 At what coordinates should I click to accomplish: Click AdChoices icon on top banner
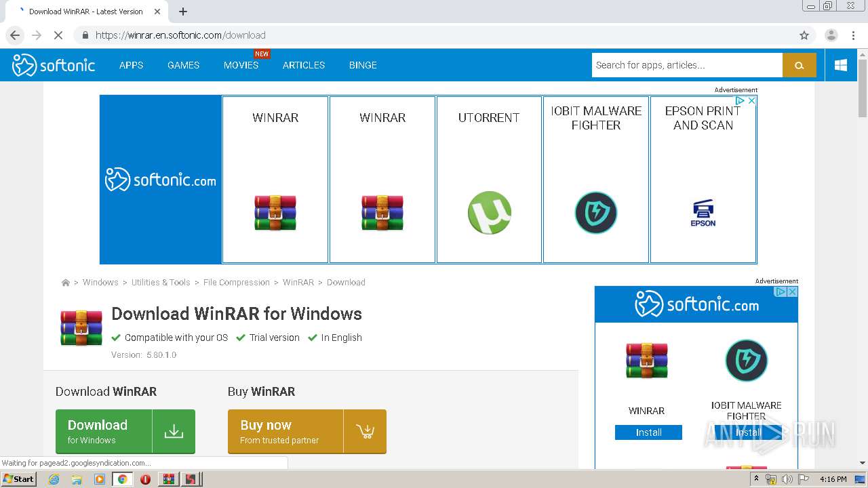point(741,100)
